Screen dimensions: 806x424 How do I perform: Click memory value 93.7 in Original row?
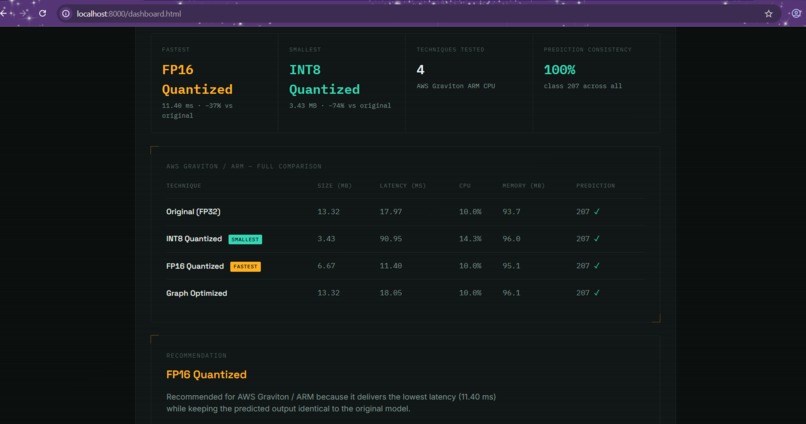pyautogui.click(x=511, y=212)
